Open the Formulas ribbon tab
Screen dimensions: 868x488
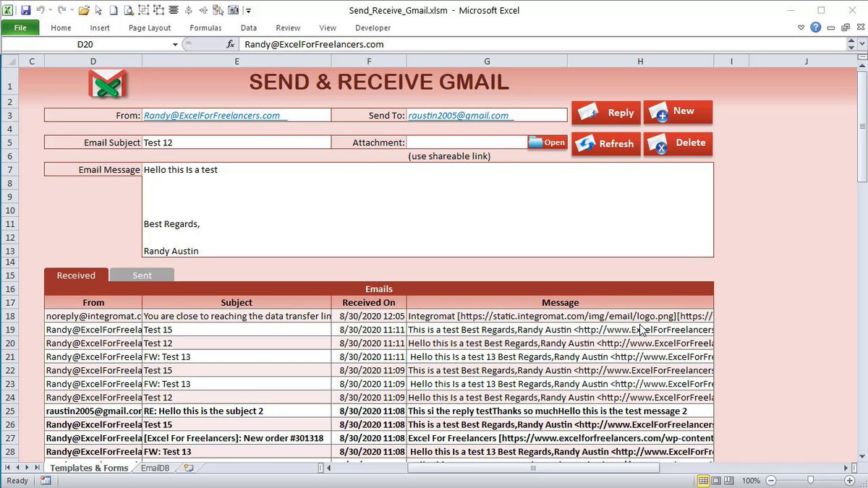[x=205, y=27]
